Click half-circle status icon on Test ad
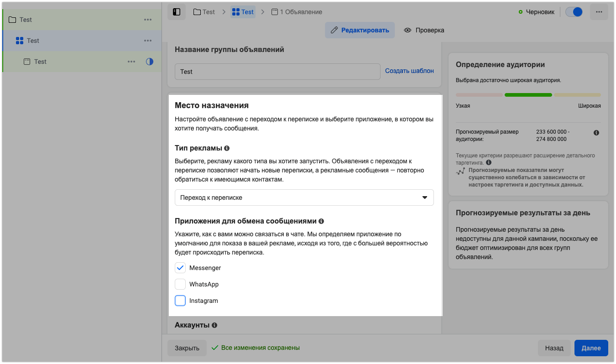The height and width of the screenshot is (364, 616). [x=150, y=62]
